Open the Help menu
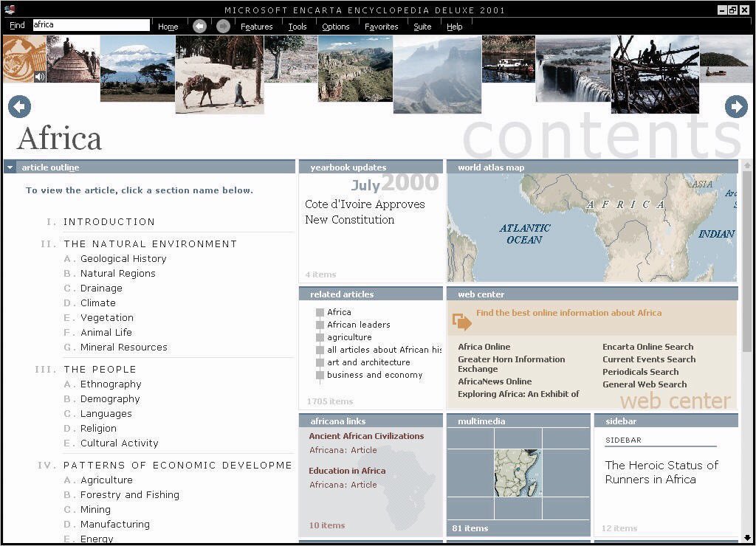 [x=454, y=27]
